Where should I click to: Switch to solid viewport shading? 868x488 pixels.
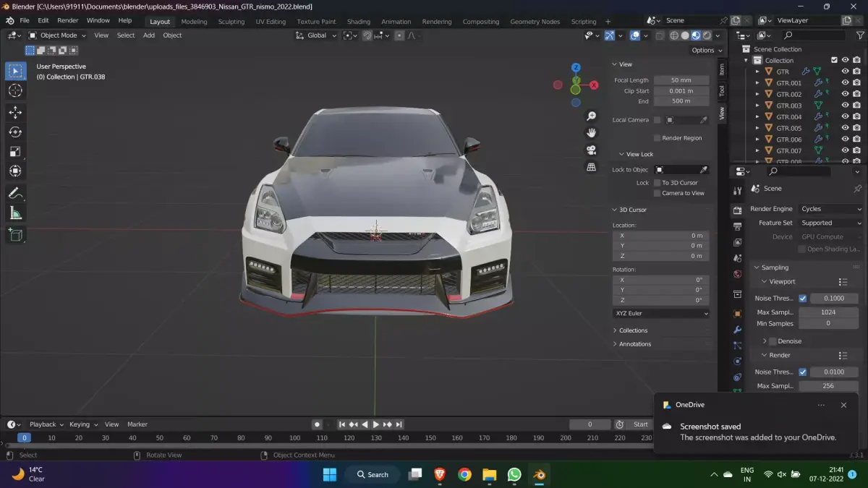click(685, 35)
